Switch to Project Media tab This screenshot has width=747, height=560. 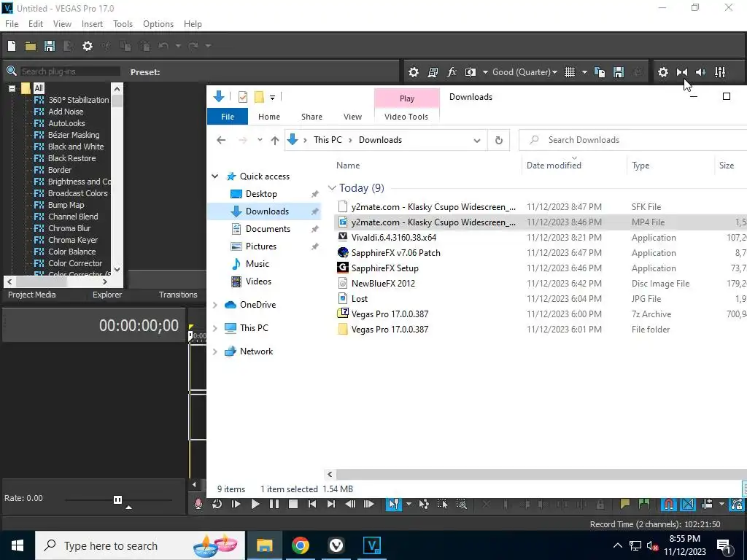click(32, 295)
